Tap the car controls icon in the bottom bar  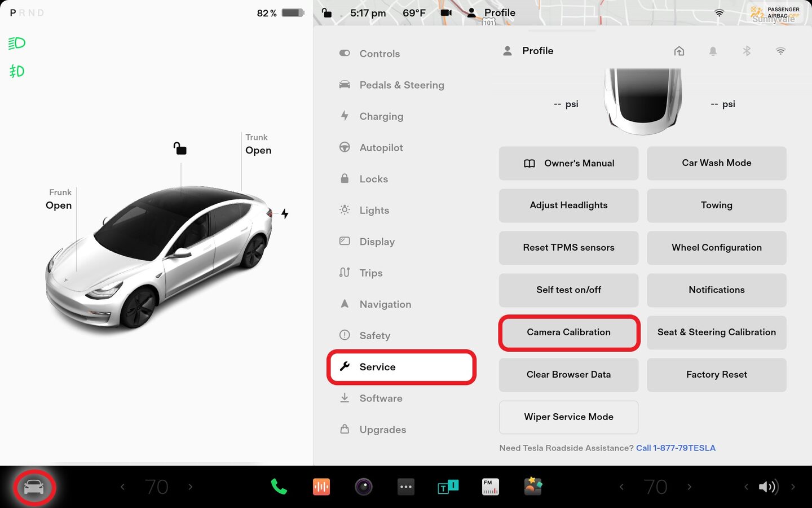click(x=34, y=487)
